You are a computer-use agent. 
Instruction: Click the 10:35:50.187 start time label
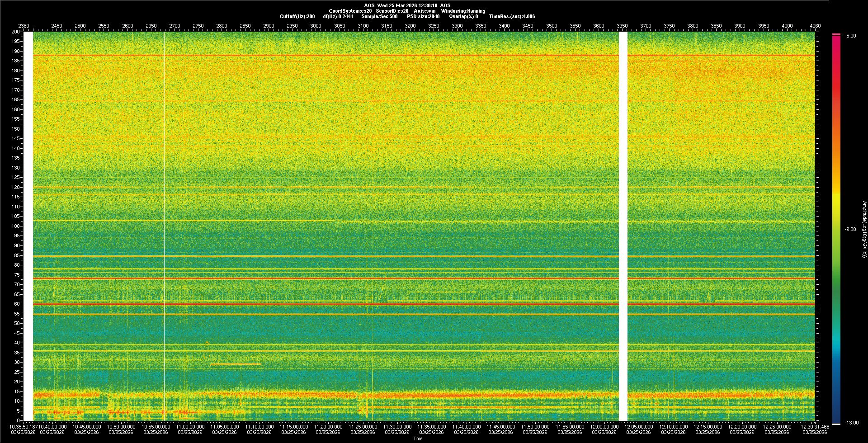point(24,426)
